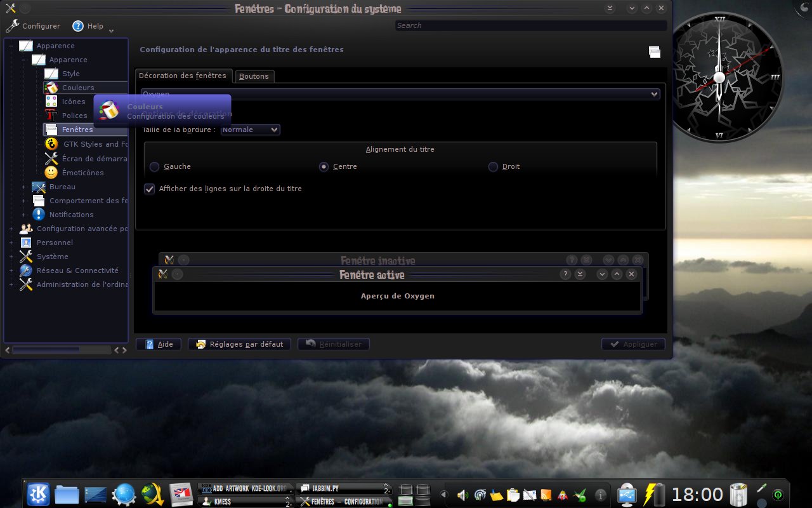Click the analog clock desktop widget
Image resolution: width=812 pixels, height=508 pixels.
719,77
